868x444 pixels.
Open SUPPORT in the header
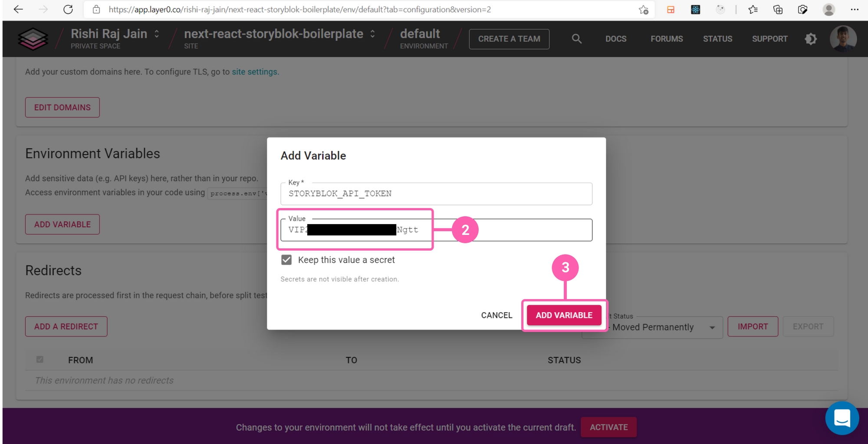pos(769,39)
